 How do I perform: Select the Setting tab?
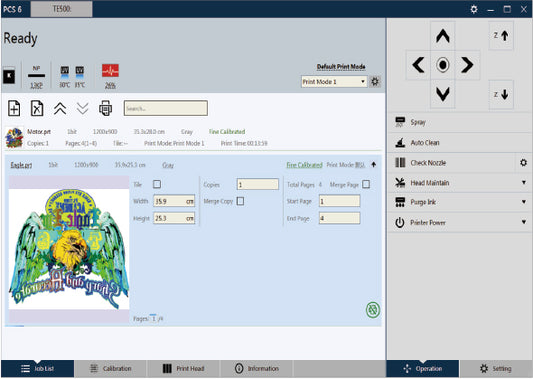coord(496,368)
